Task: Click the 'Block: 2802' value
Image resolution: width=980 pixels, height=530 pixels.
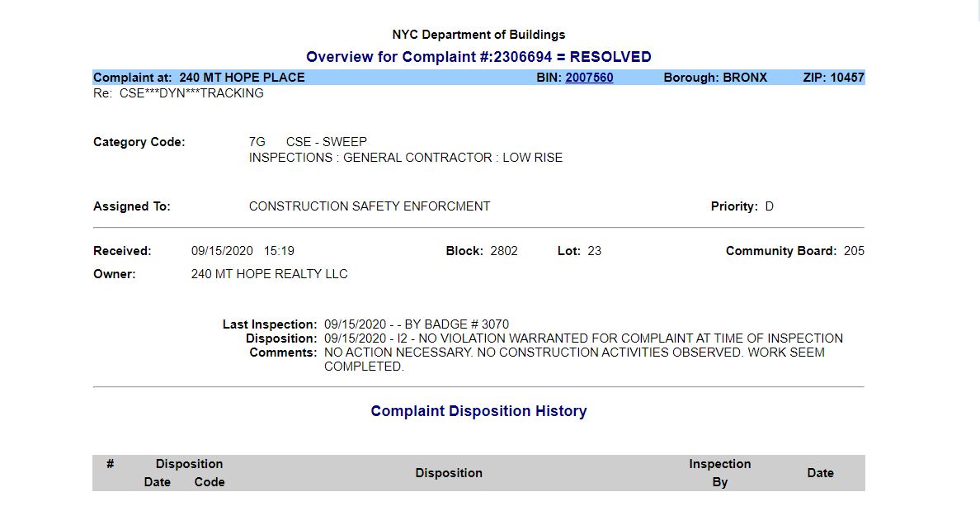Action: coord(482,251)
